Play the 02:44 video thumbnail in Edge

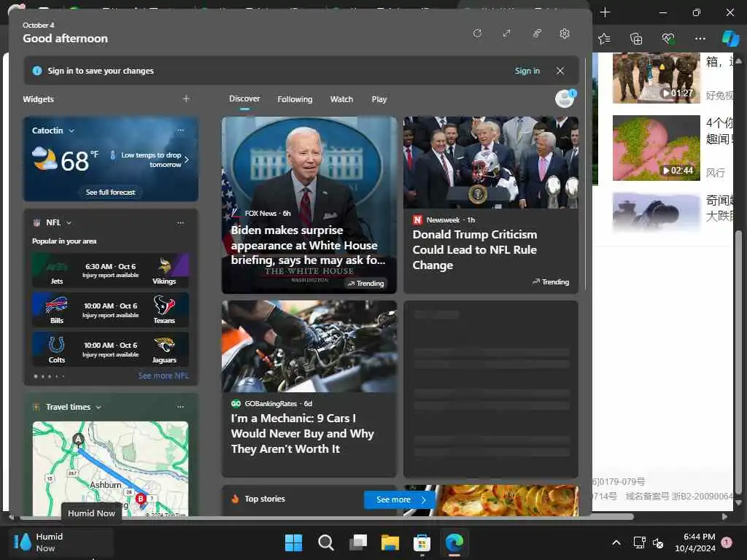[x=656, y=147]
